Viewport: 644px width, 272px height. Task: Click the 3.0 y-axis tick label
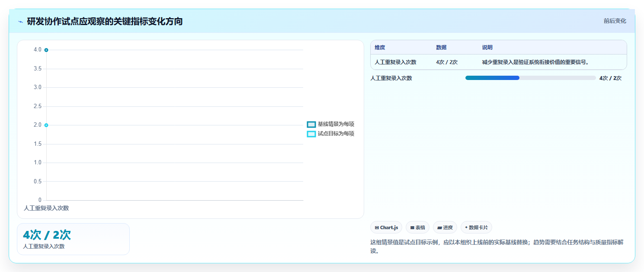tap(38, 87)
